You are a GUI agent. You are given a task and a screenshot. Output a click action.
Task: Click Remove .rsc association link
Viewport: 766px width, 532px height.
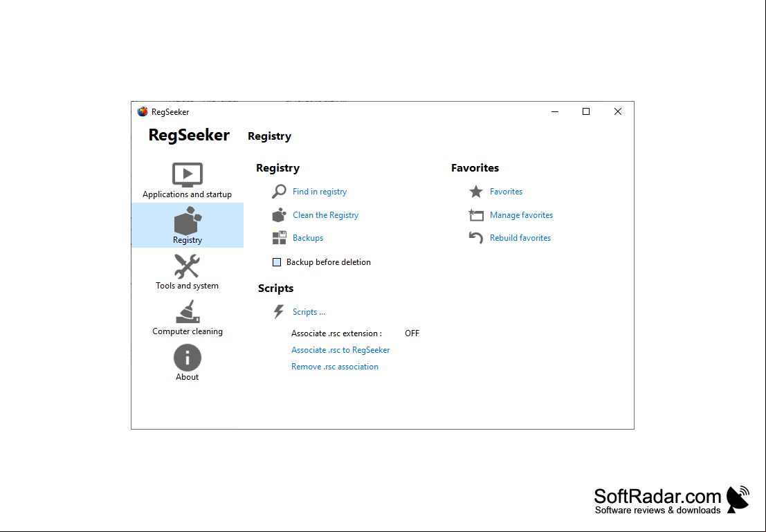335,367
